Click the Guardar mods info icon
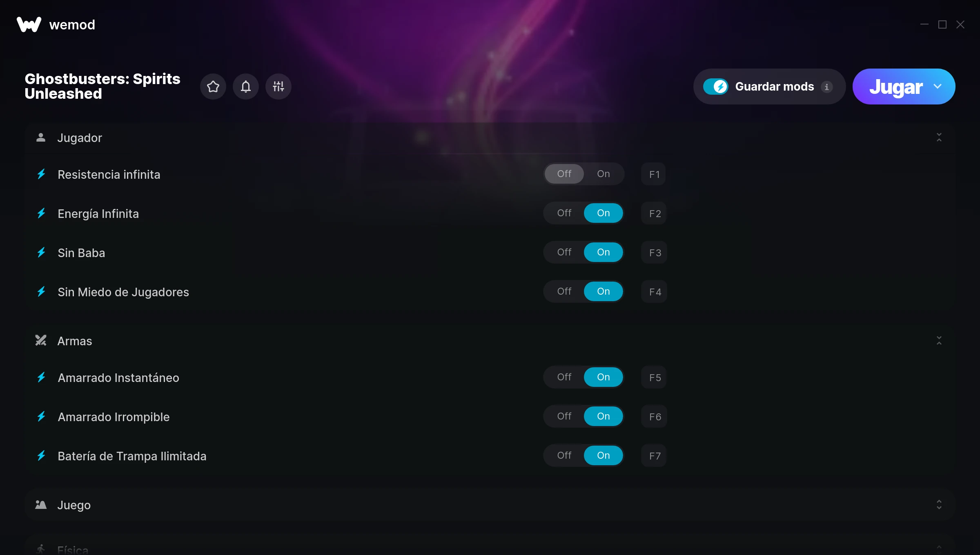The height and width of the screenshot is (555, 980). 827,87
